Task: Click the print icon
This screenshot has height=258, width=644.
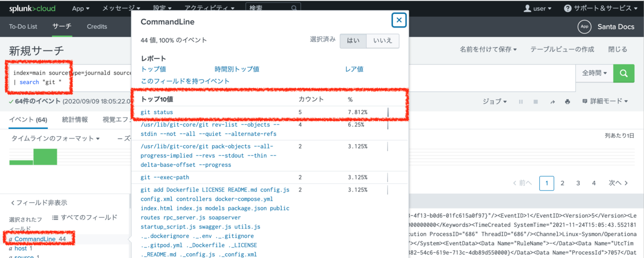Action: [568, 101]
